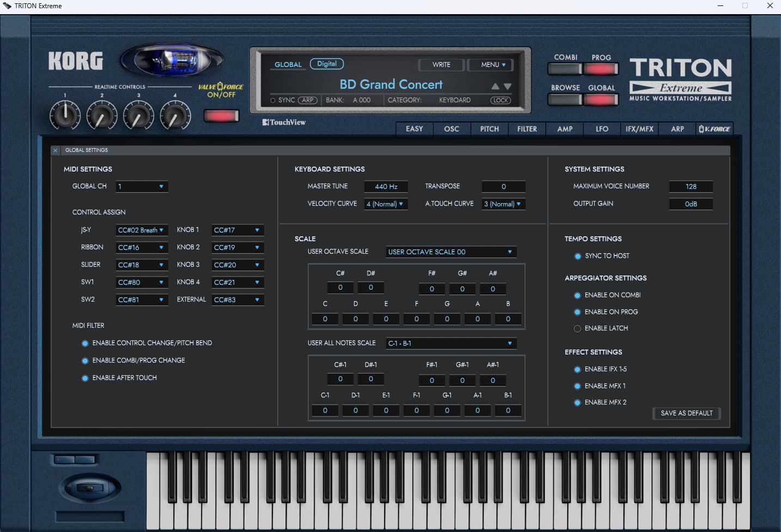Click the Maximum Voice Number field

point(691,187)
